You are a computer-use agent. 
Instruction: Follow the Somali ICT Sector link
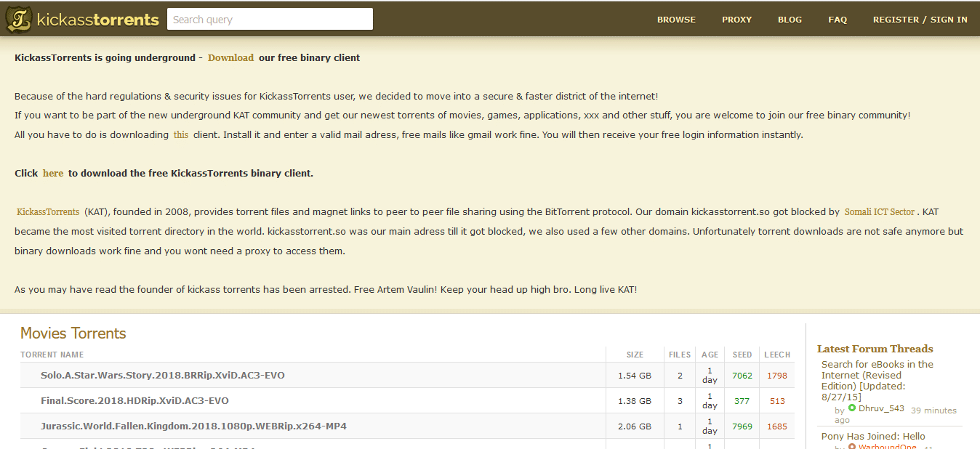coord(880,212)
